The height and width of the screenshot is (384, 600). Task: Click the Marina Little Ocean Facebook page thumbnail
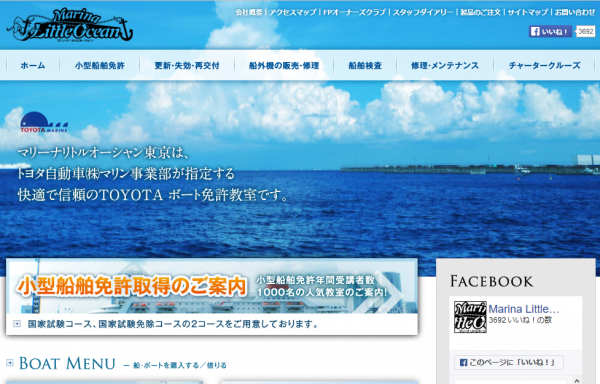(470, 317)
